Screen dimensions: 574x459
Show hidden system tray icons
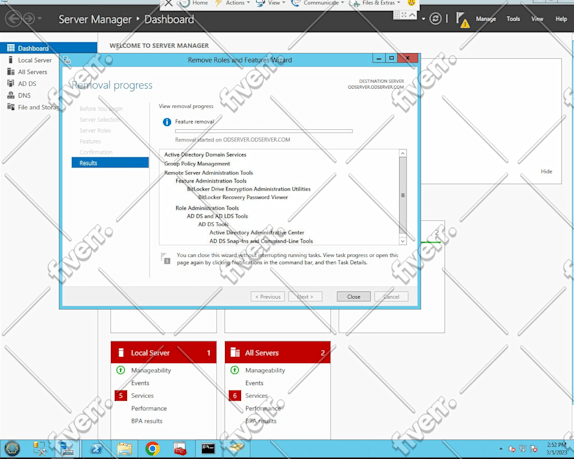(x=501, y=449)
